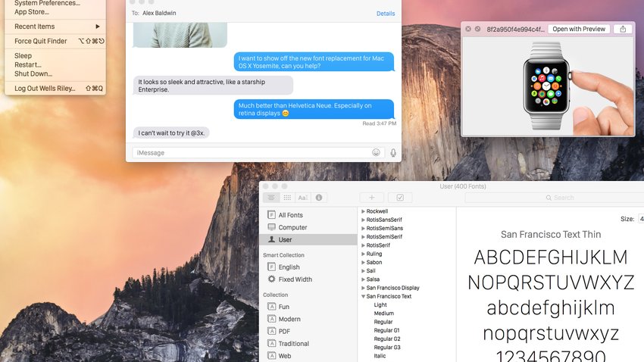Click recipient name Alex Baldwin
This screenshot has width=644, height=362.
159,13
